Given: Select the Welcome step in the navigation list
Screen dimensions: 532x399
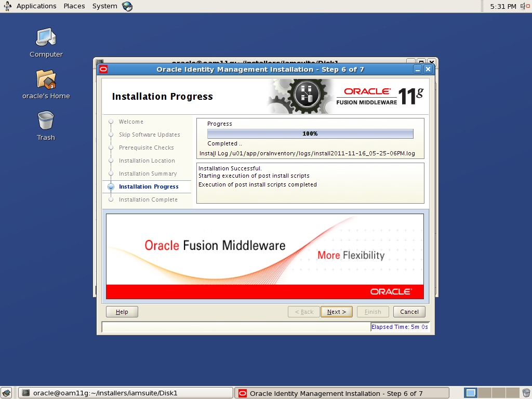Looking at the screenshot, I should click(131, 122).
